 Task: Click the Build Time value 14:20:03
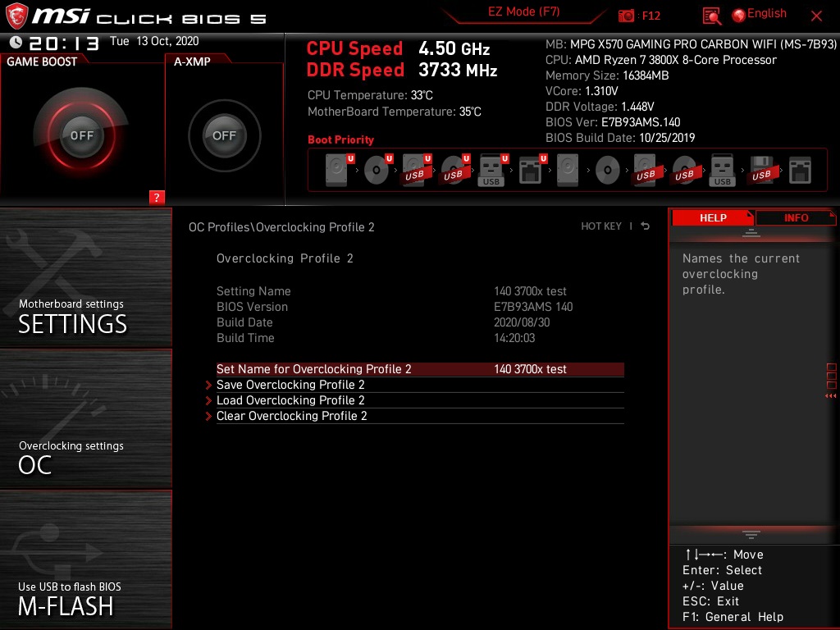tap(514, 337)
